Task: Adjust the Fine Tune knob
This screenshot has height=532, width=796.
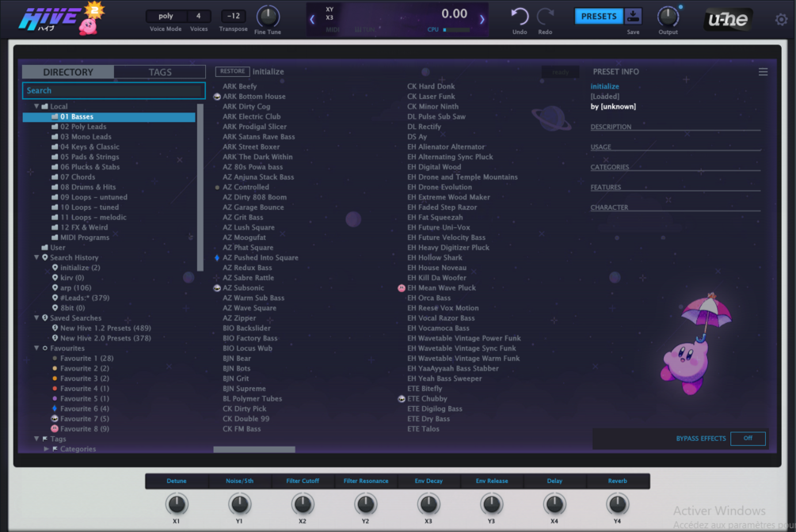Action: pos(268,17)
